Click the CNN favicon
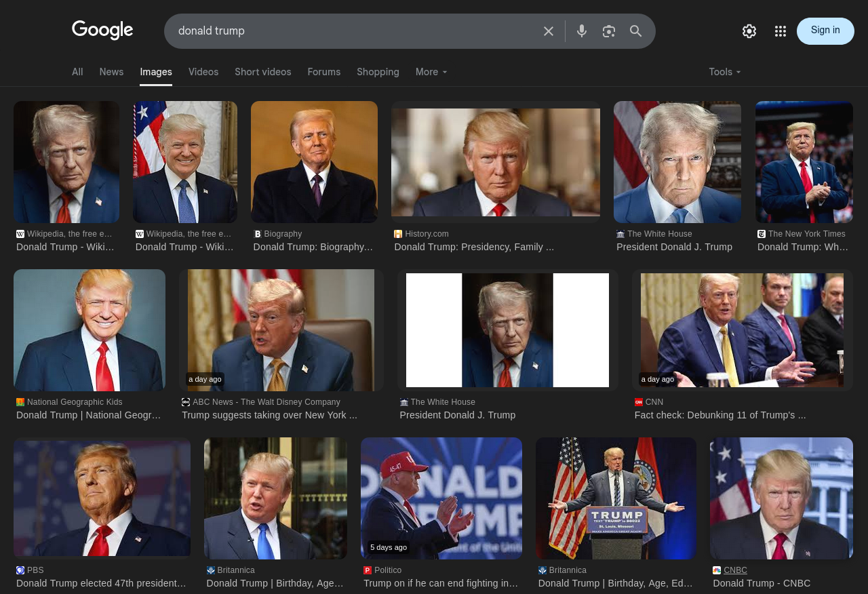Image resolution: width=868 pixels, height=594 pixels. (x=639, y=402)
